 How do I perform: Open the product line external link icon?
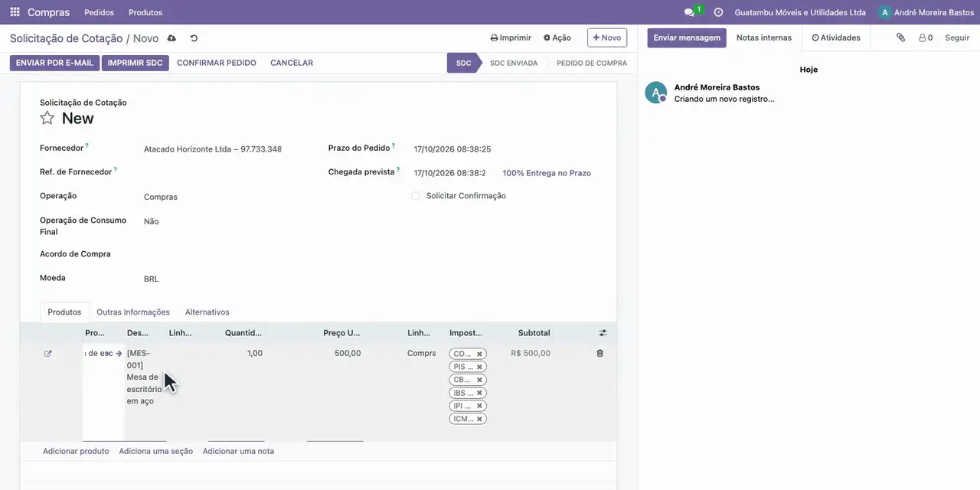tap(48, 354)
